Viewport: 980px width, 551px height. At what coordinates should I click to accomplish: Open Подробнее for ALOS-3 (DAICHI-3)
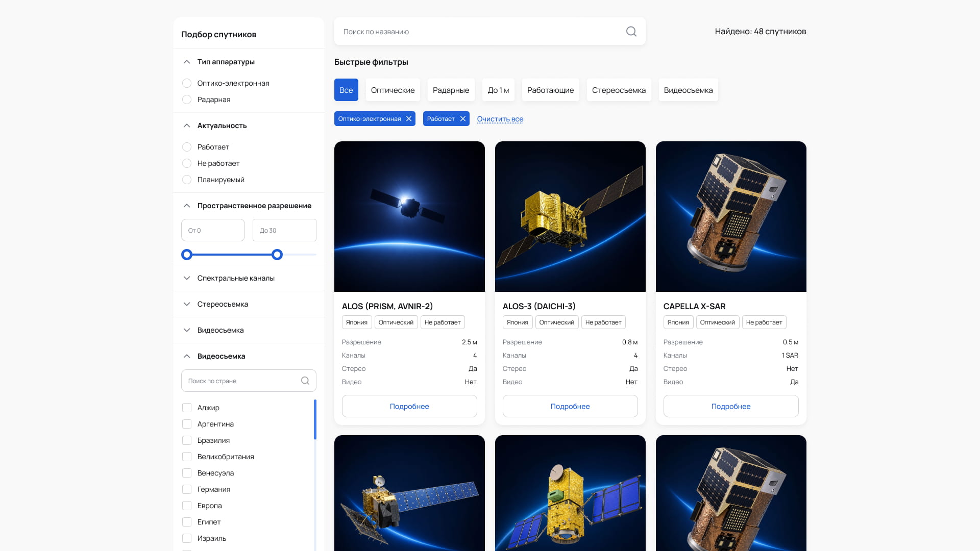pos(570,406)
